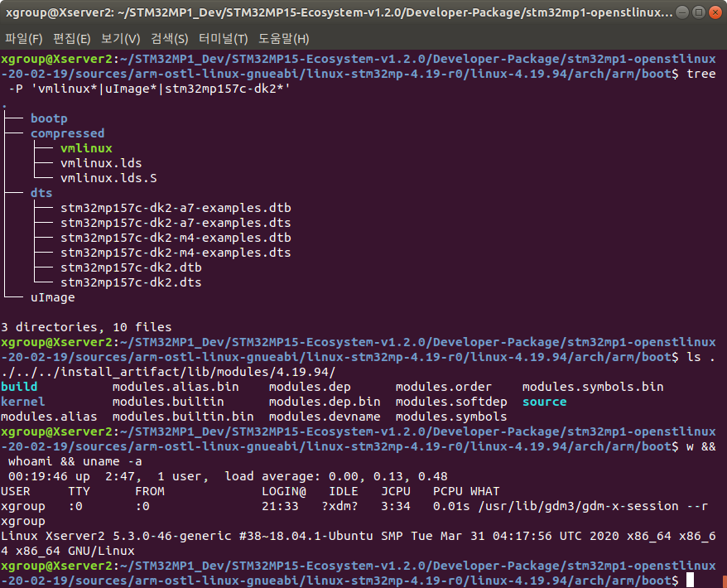Image resolution: width=727 pixels, height=588 pixels.
Task: Click modules.alias in the ls output
Action: point(49,417)
